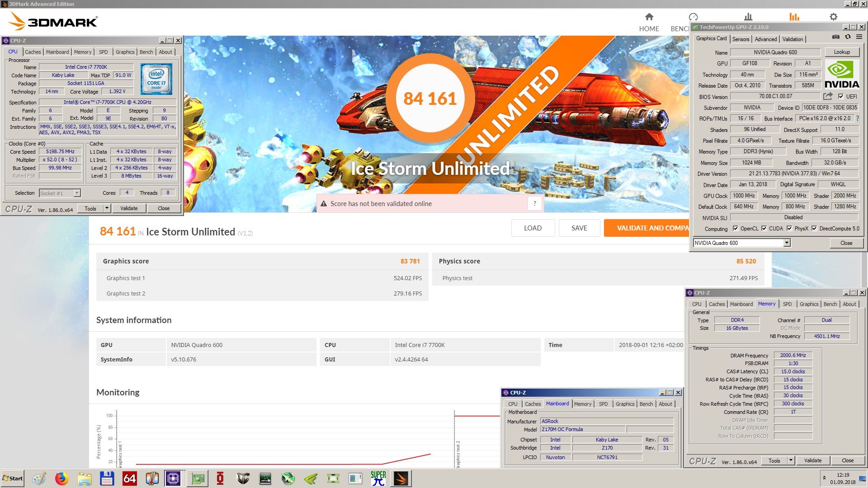This screenshot has height=488, width=868.
Task: Expand the Tools dropdown arrow in CPU-Z CPU window
Action: tap(107, 208)
